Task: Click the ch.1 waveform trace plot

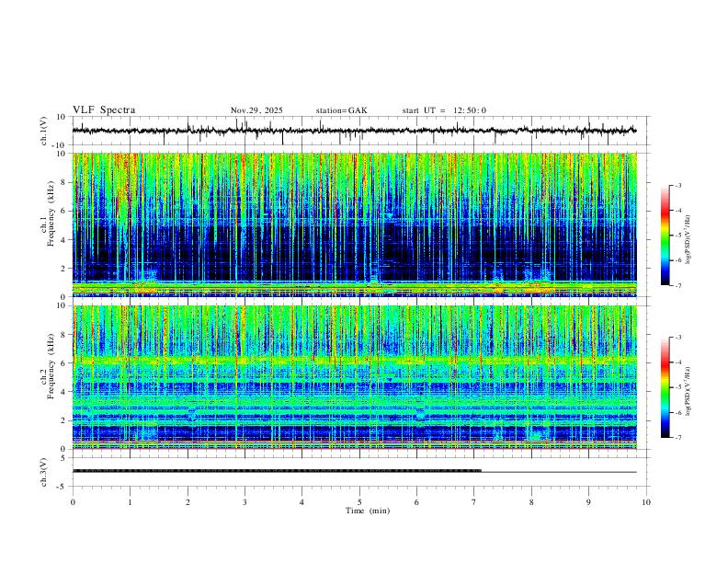Action: pyautogui.click(x=354, y=131)
